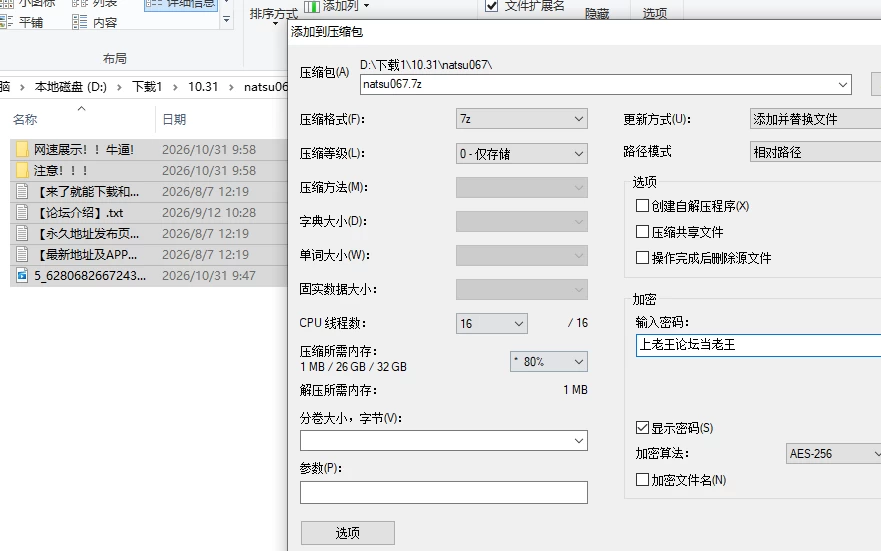Select file 【来了就能下载和...

[87, 192]
